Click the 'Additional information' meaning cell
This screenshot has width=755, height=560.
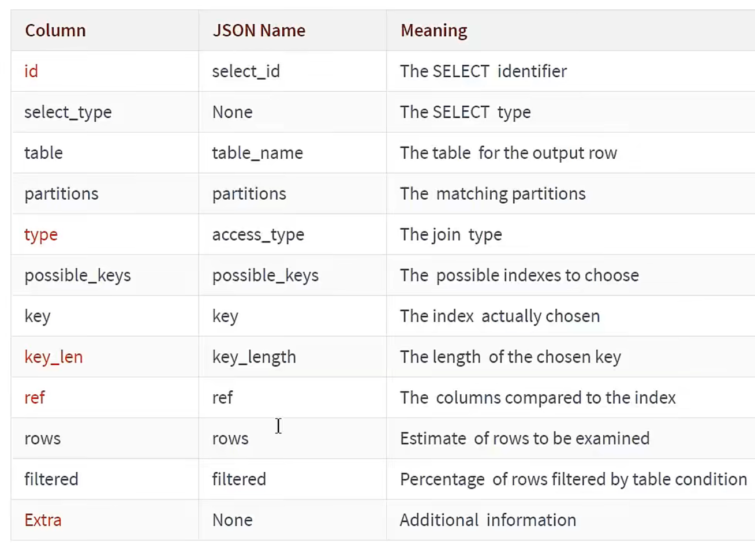488,520
